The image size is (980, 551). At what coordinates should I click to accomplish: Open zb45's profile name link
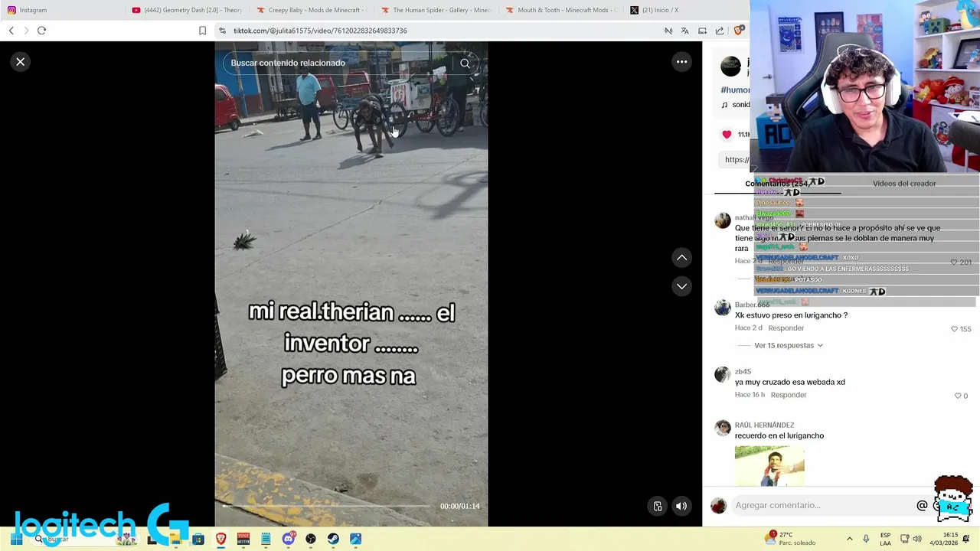pyautogui.click(x=743, y=372)
